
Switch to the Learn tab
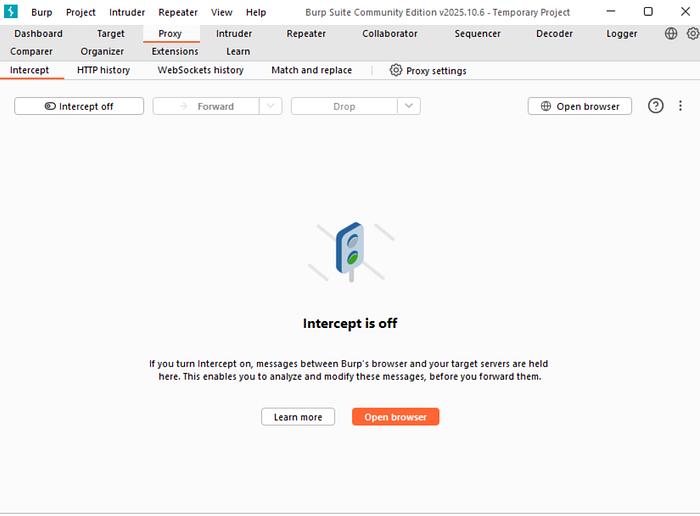[x=238, y=52]
